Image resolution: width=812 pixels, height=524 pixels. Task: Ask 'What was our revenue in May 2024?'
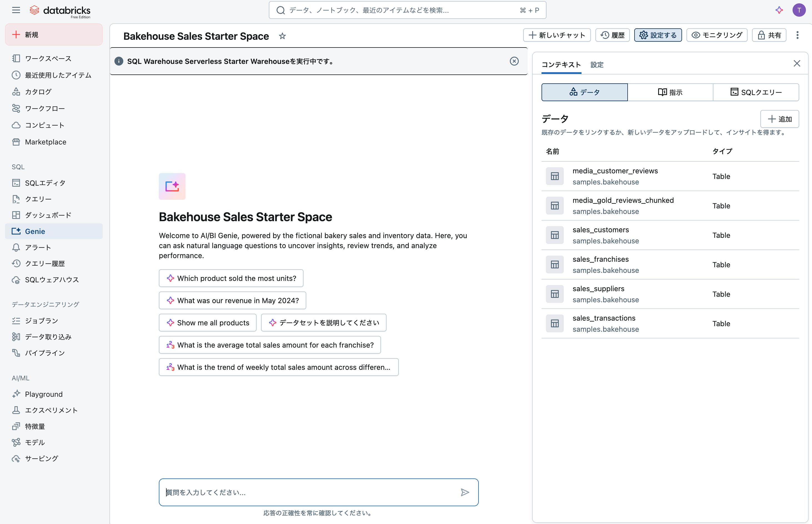click(233, 300)
